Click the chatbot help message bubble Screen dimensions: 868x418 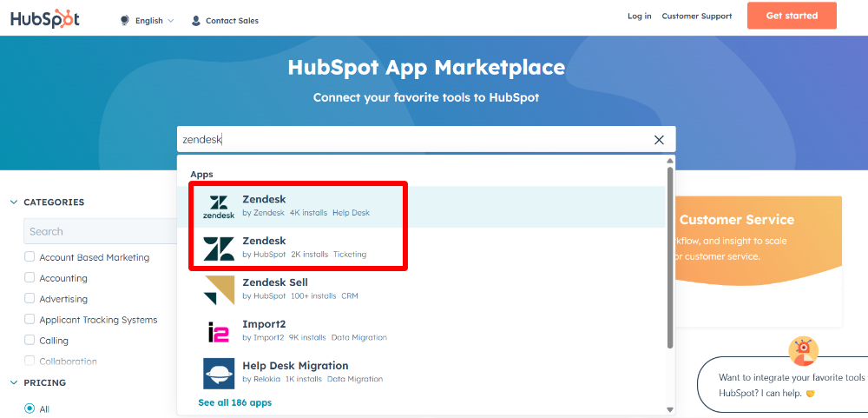coord(783,385)
